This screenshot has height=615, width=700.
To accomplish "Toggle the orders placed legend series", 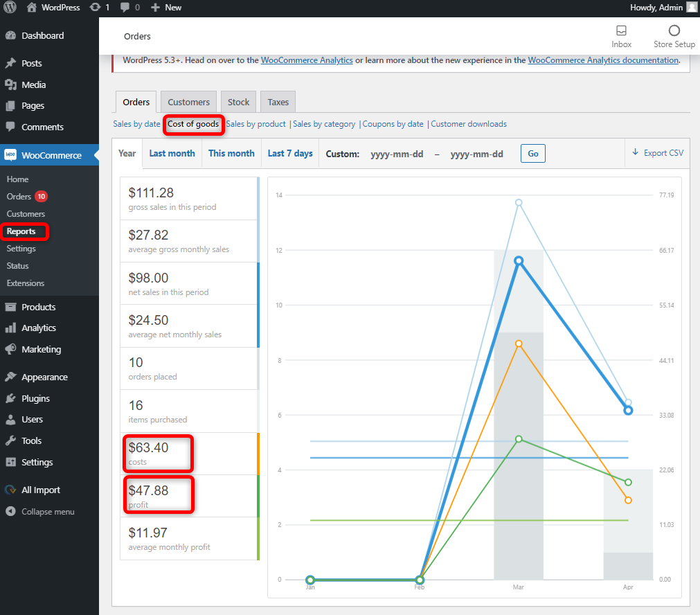I will point(189,368).
